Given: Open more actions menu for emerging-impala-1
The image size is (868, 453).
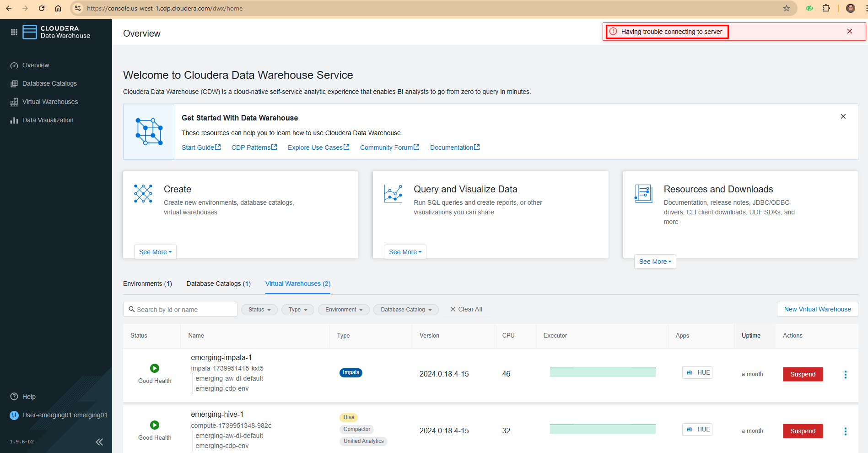Looking at the screenshot, I should [x=845, y=375].
